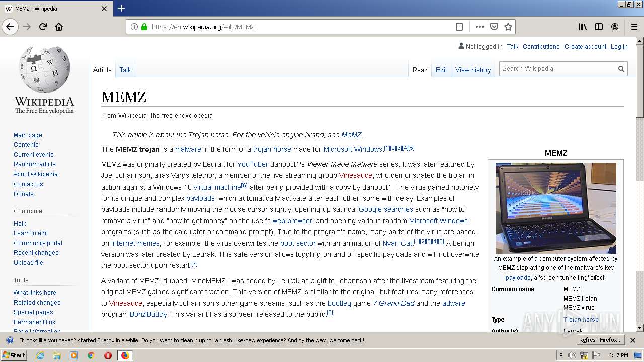
Task: Click the search magnifier icon
Action: (x=621, y=69)
